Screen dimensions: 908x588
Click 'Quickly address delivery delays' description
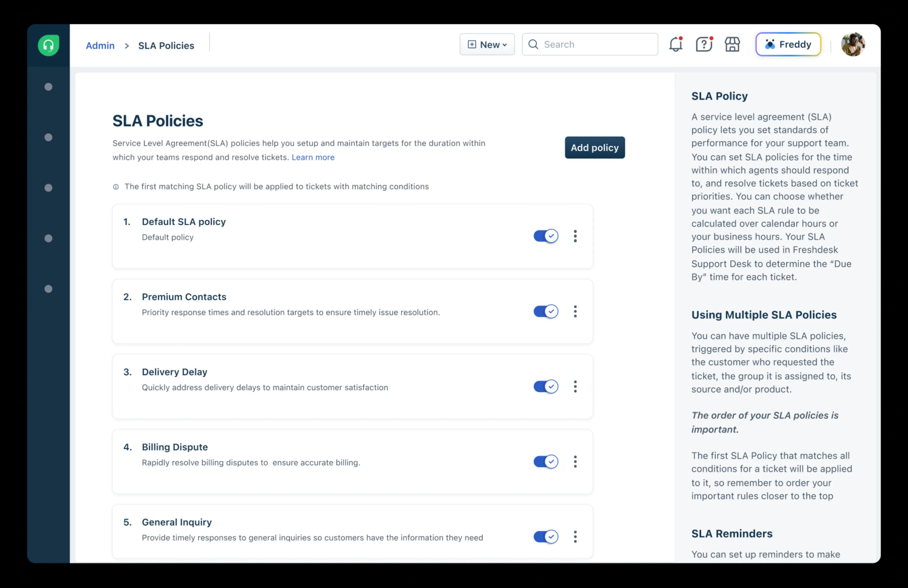click(x=265, y=388)
